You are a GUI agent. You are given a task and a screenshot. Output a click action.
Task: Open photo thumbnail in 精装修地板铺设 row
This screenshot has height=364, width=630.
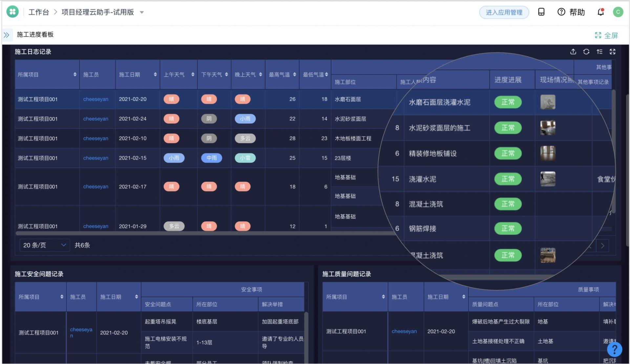(548, 153)
